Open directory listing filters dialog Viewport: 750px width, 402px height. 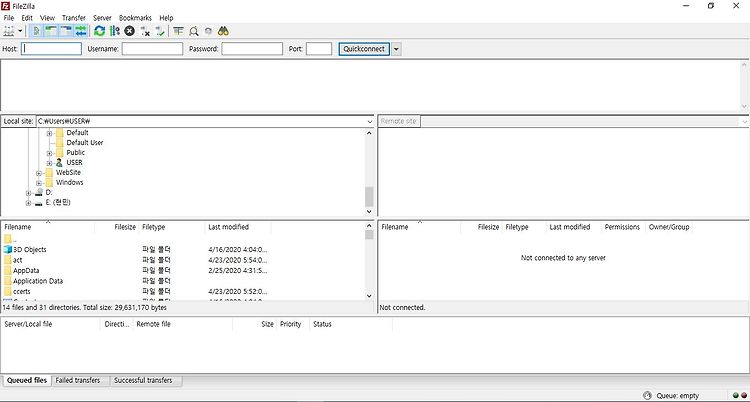(x=178, y=31)
